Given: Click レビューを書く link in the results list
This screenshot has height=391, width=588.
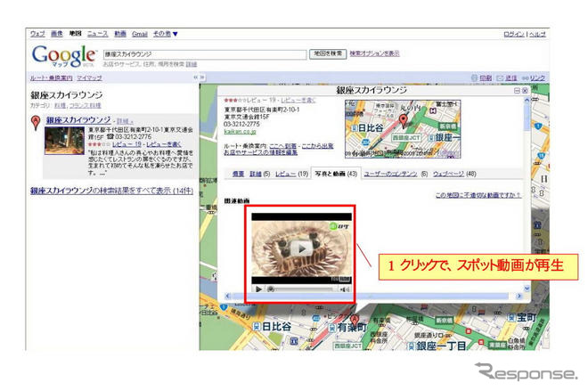Looking at the screenshot, I should click(164, 144).
